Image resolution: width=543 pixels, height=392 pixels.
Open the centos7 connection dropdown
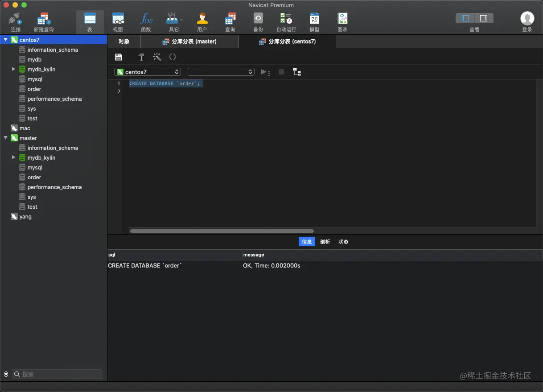click(x=148, y=72)
